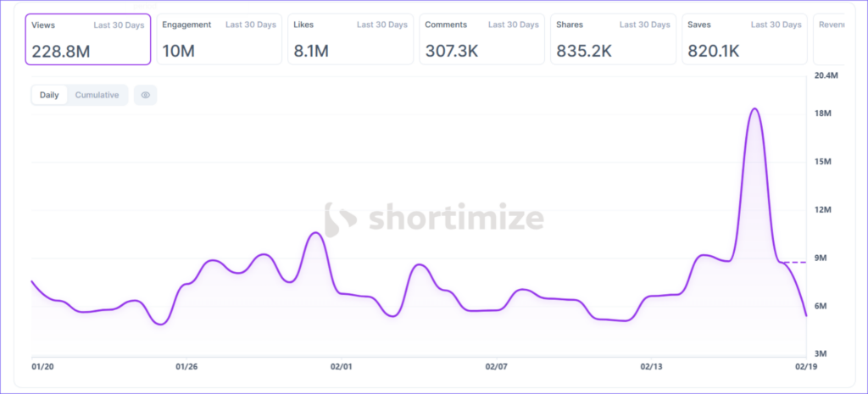Toggle the eye visibility icon
The height and width of the screenshot is (394, 868).
[146, 95]
